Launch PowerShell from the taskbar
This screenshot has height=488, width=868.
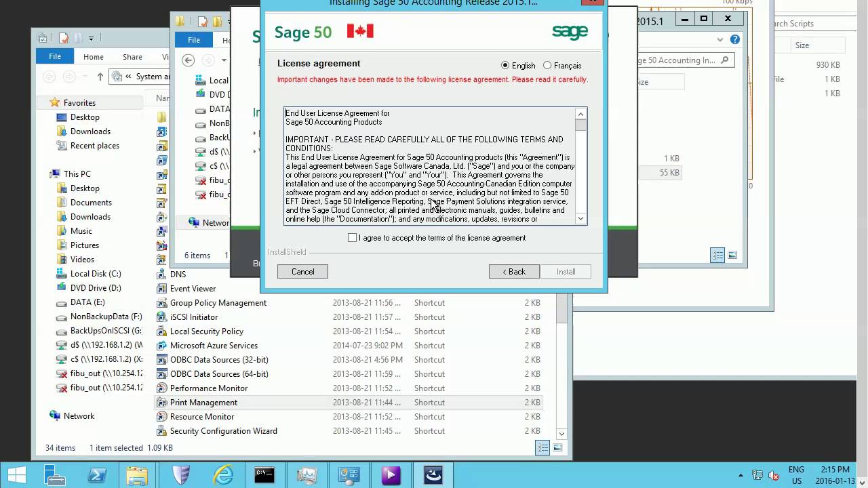point(96,475)
